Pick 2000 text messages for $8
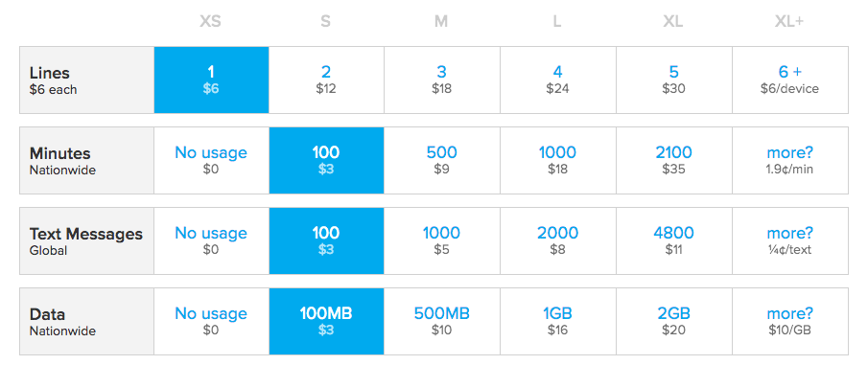 pyautogui.click(x=557, y=240)
